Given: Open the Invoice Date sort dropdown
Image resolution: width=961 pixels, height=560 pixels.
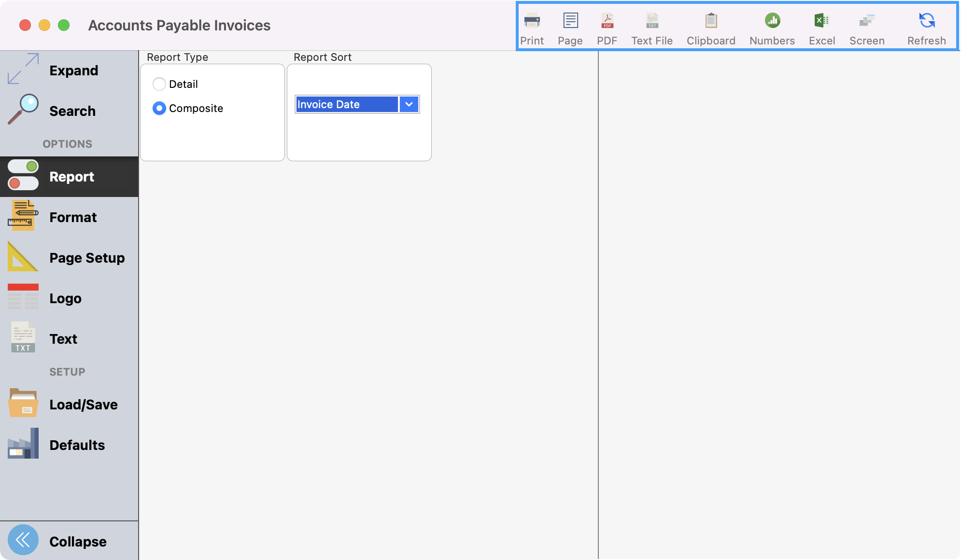Looking at the screenshot, I should point(409,104).
